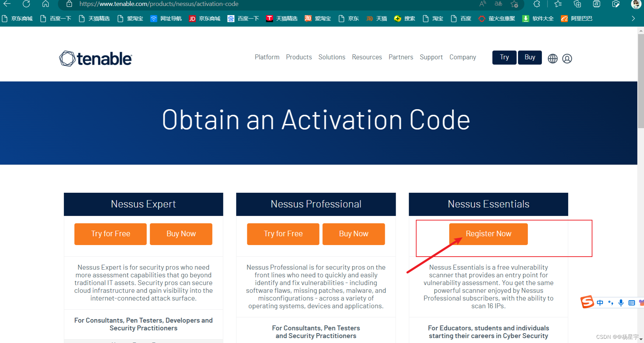The image size is (644, 343).
Task: Open the 阿里巴巴 bookmark
Action: [x=576, y=19]
